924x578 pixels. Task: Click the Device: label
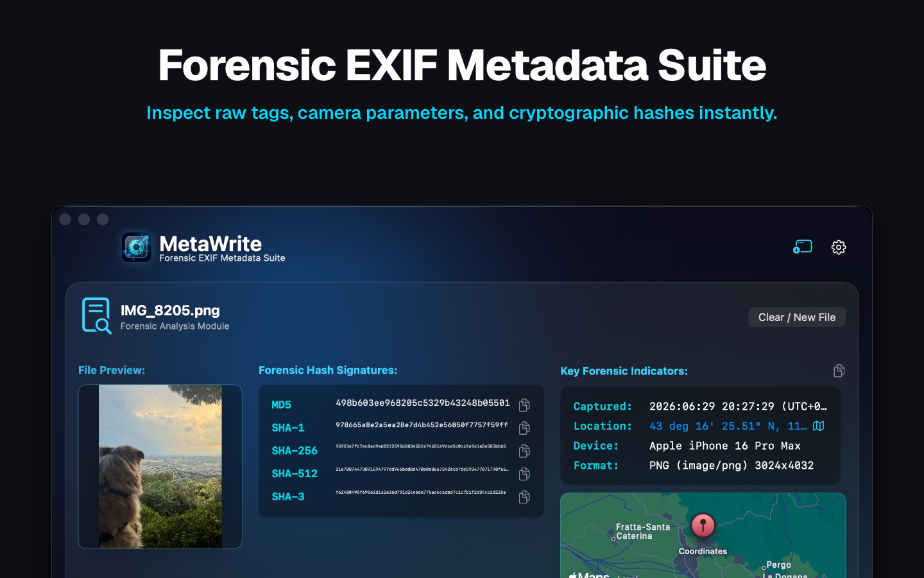(596, 446)
